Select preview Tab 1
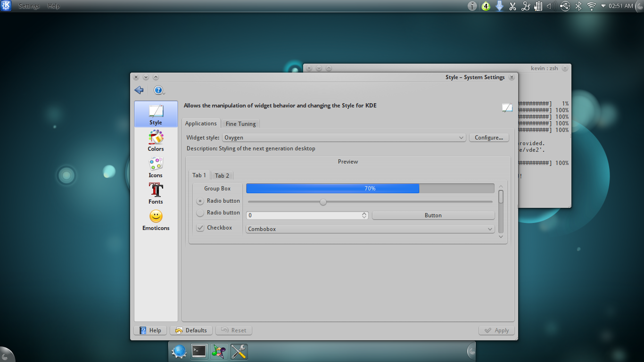 pos(199,175)
